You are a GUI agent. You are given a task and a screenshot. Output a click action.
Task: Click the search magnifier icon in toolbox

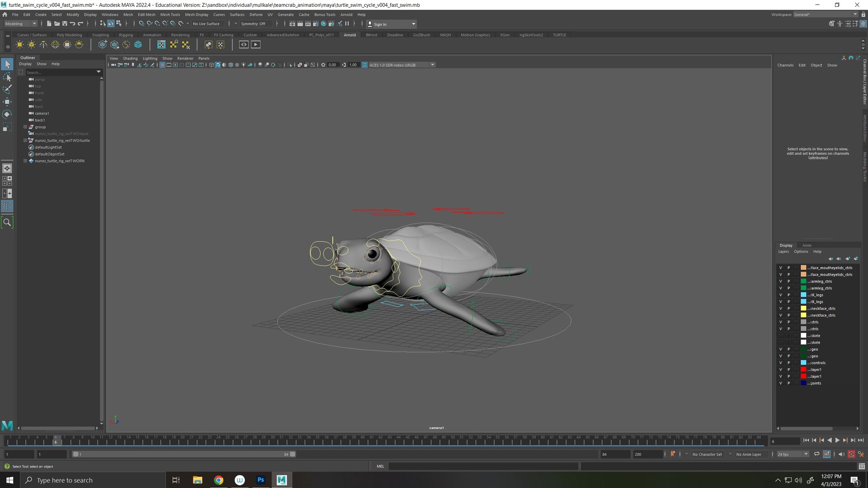(7, 222)
